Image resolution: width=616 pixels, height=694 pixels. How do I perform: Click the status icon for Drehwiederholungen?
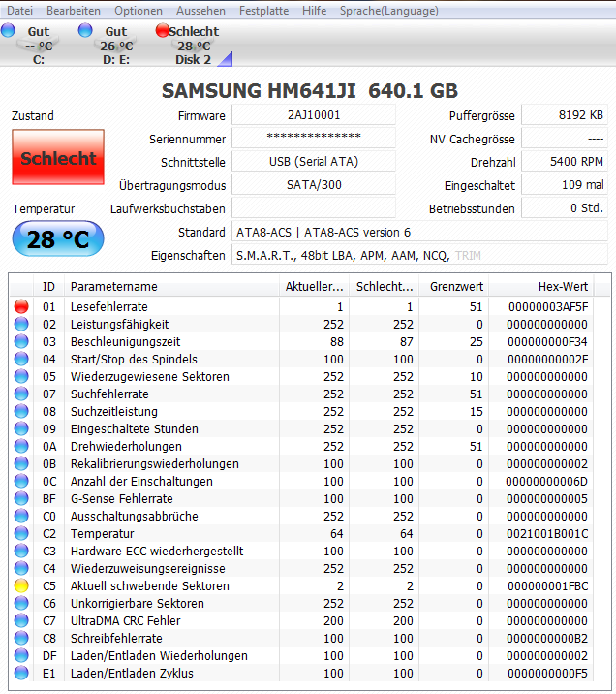(21, 446)
